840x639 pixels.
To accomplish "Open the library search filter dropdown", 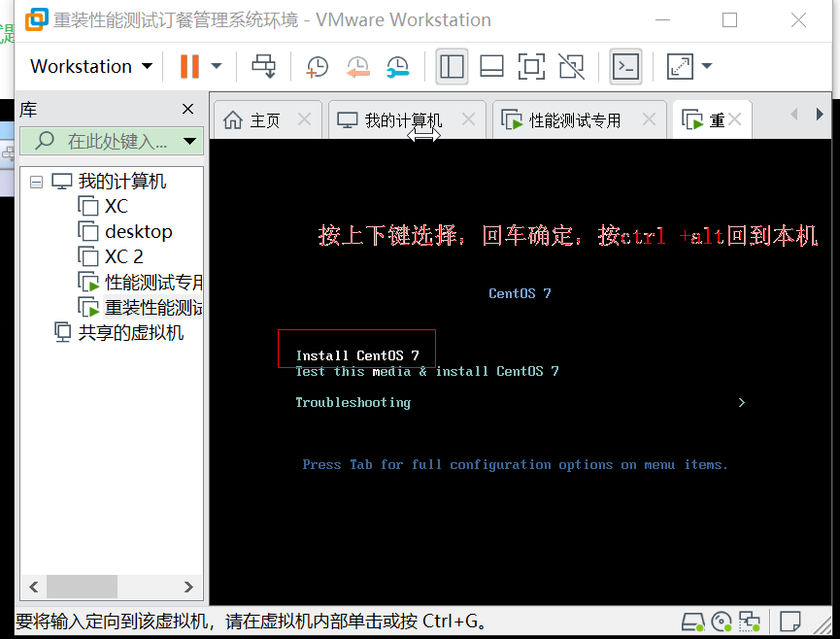I will click(189, 142).
